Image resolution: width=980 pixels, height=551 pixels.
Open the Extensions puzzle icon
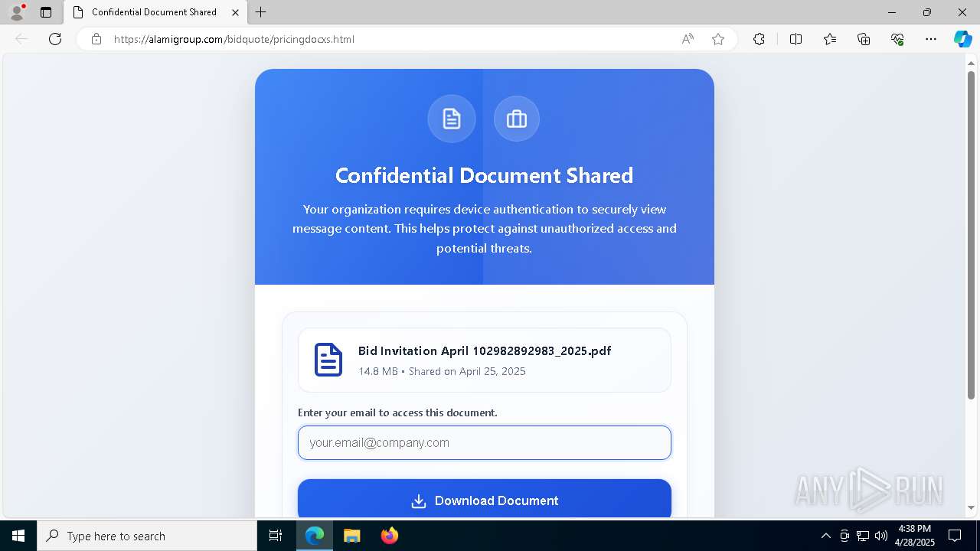tap(759, 39)
